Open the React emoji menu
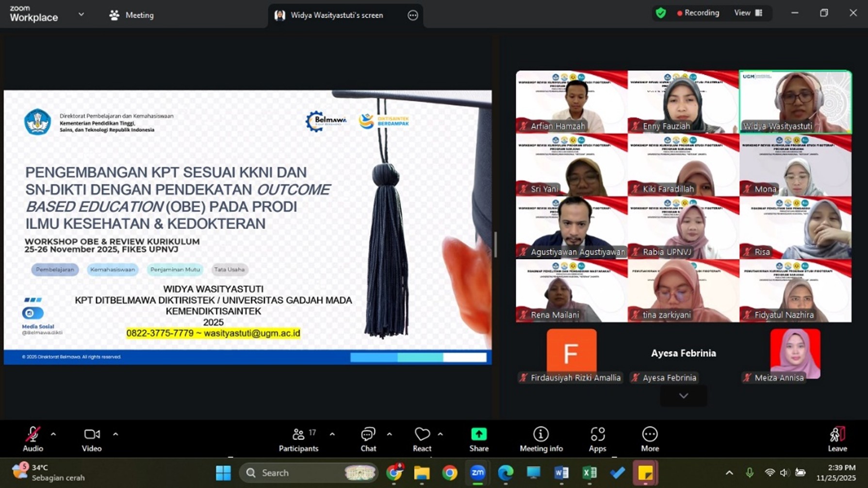The height and width of the screenshot is (488, 868). pos(422,439)
